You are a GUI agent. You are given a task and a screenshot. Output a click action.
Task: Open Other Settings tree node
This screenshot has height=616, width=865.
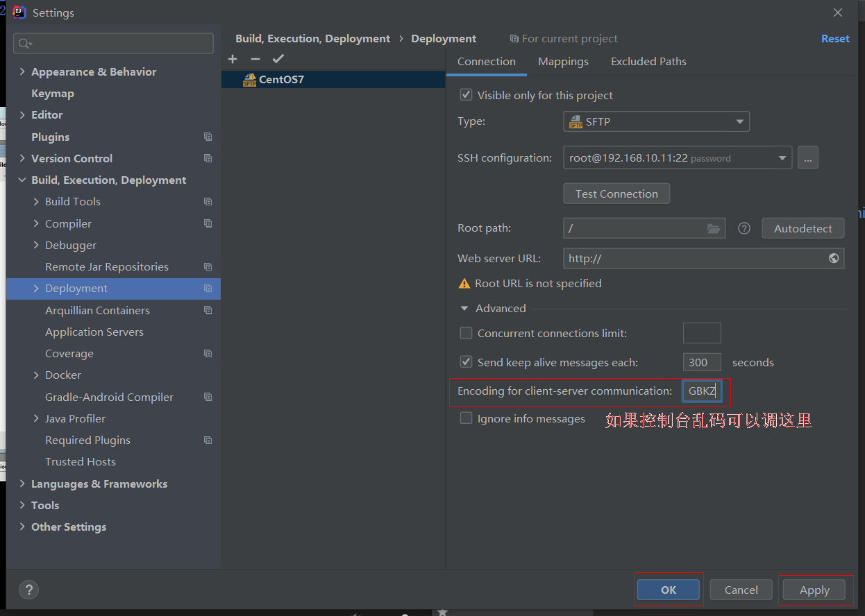(69, 527)
